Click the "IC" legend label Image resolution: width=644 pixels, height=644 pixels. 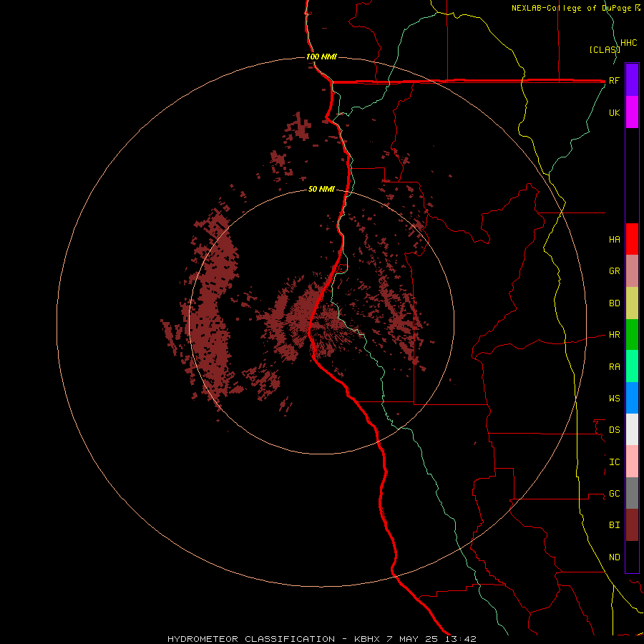(x=614, y=462)
